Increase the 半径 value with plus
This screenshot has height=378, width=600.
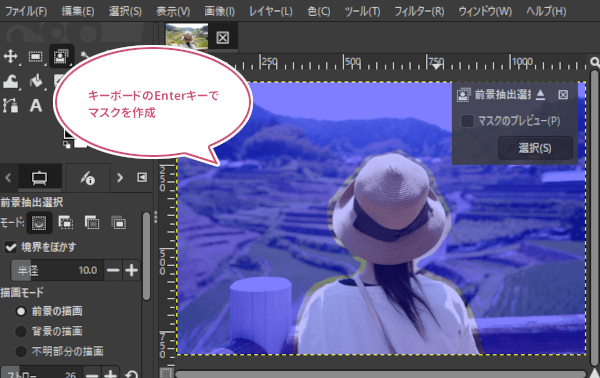131,270
